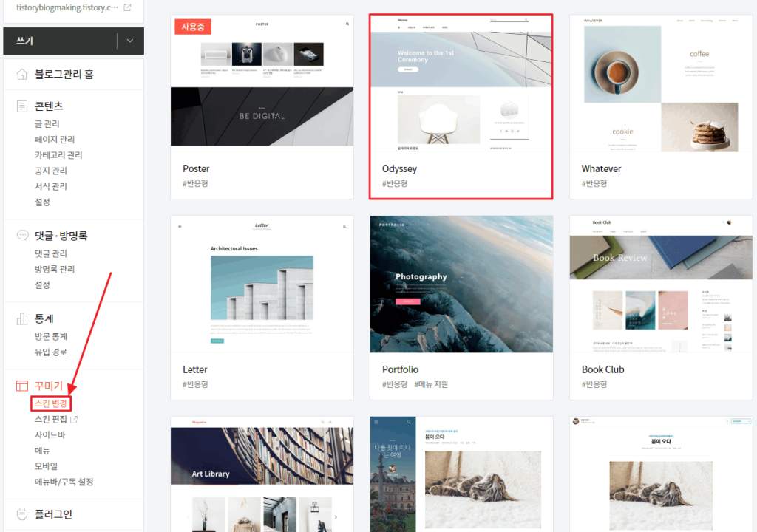
Task: Click the 블로그관리 홈 house icon
Action: (22, 75)
